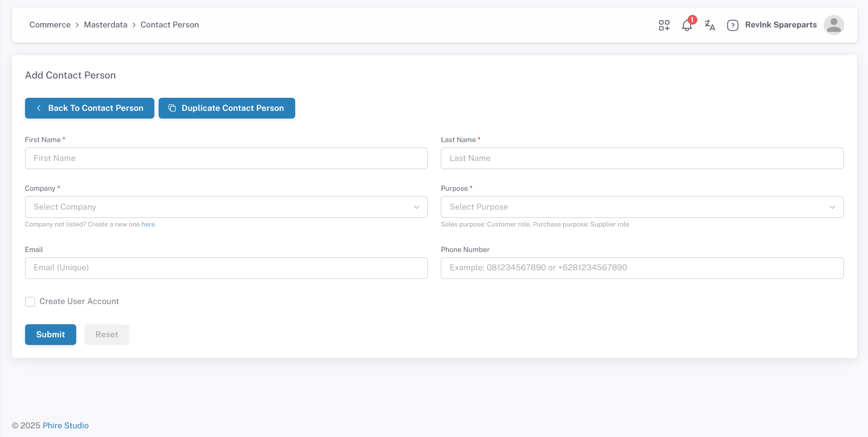Viewport: 868px width, 437px height.
Task: Select Contact Person breadcrumb item
Action: point(169,25)
